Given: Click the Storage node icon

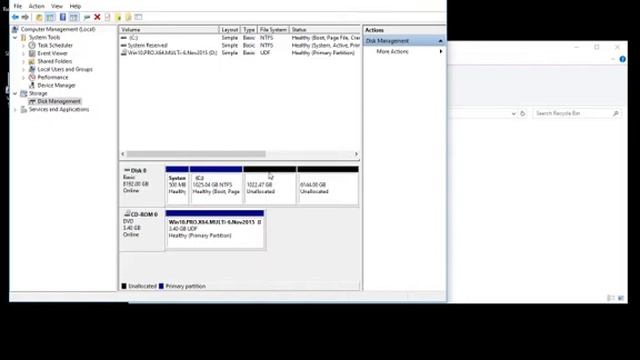Looking at the screenshot, I should click(24, 93).
